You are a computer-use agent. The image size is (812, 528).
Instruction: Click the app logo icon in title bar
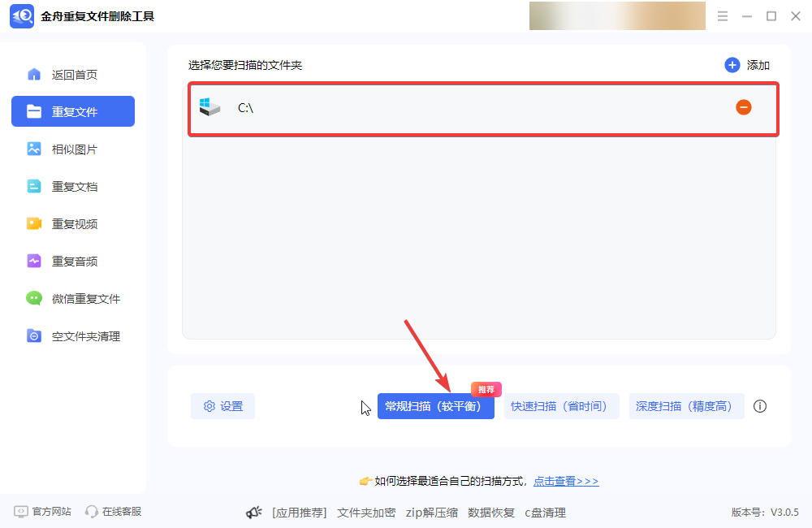tap(22, 16)
